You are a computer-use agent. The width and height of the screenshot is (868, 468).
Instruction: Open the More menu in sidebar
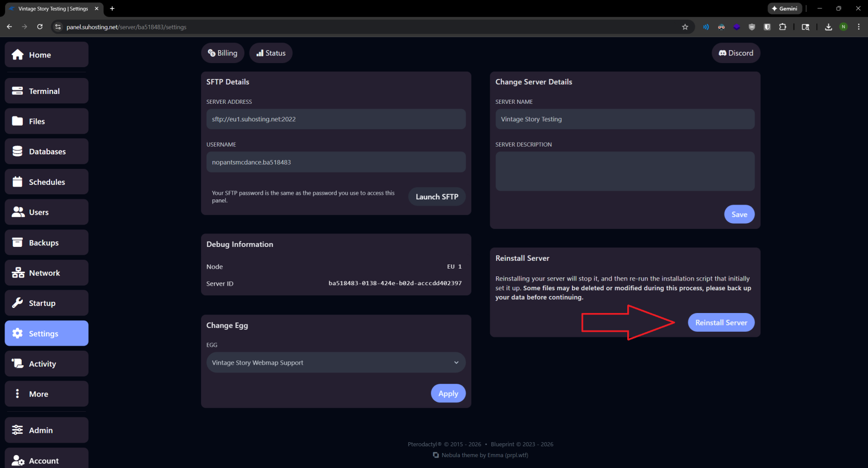47,394
